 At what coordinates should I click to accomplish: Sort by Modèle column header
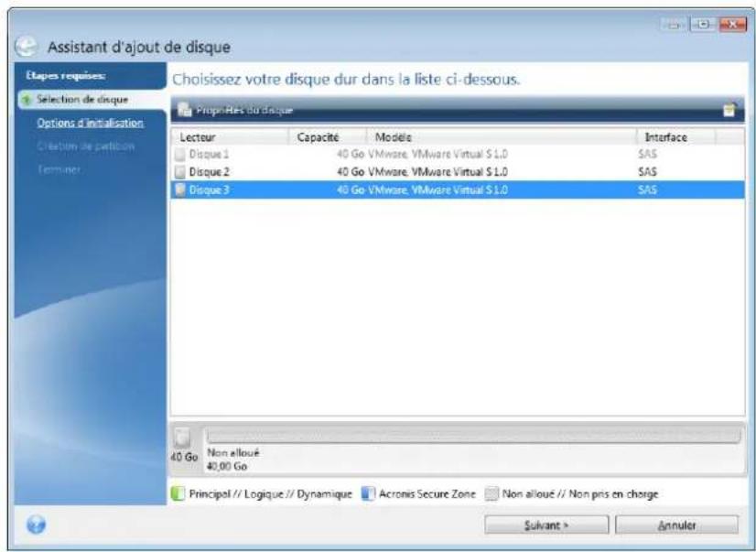pos(502,137)
